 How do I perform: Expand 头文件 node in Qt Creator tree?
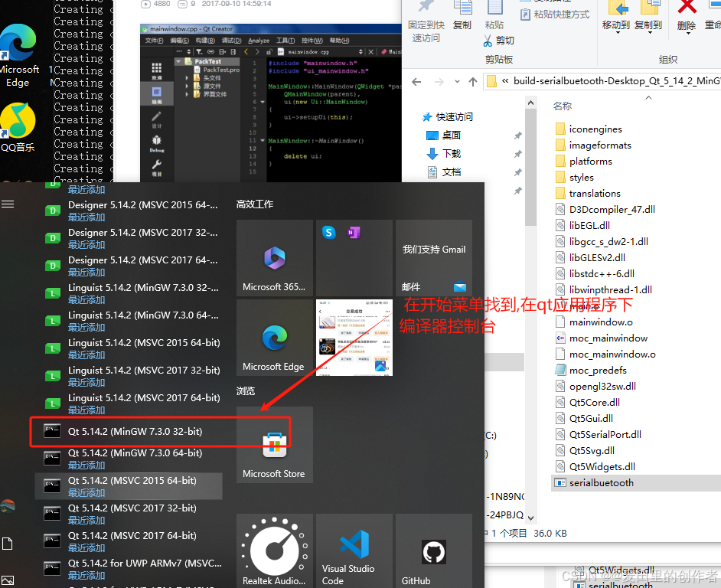(x=187, y=78)
